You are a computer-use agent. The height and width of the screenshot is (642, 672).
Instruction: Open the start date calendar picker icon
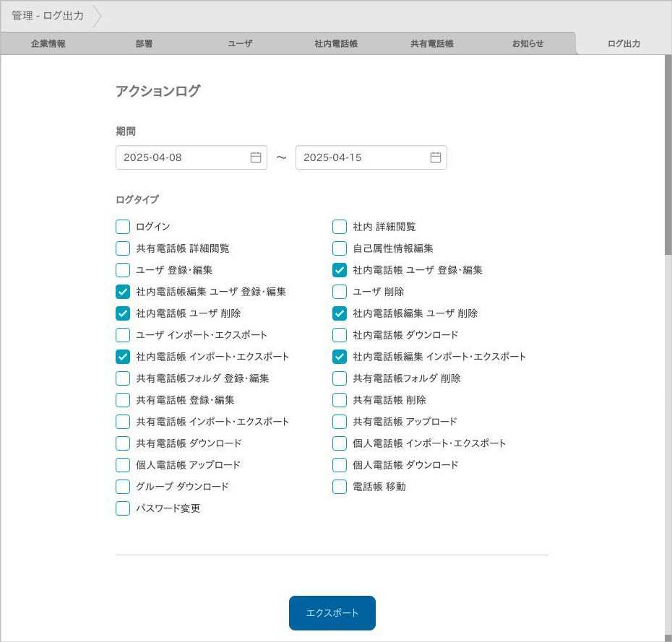click(256, 157)
